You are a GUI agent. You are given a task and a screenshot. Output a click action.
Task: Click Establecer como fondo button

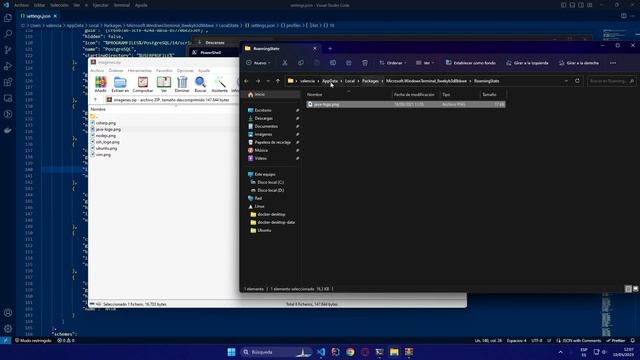pos(471,63)
